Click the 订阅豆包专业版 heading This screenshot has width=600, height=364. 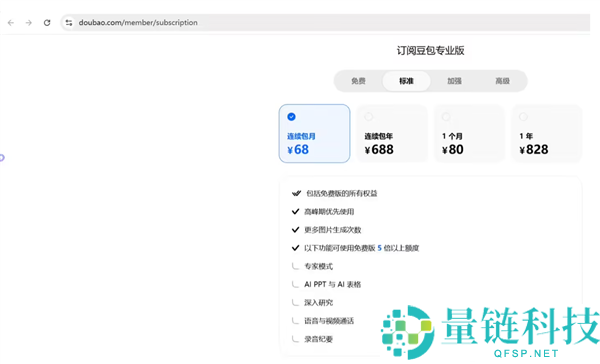click(x=430, y=51)
